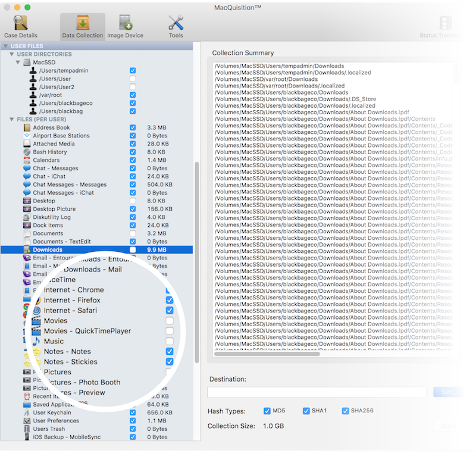476x472 pixels.
Task: Select the Downloads folder icon
Action: (27, 249)
